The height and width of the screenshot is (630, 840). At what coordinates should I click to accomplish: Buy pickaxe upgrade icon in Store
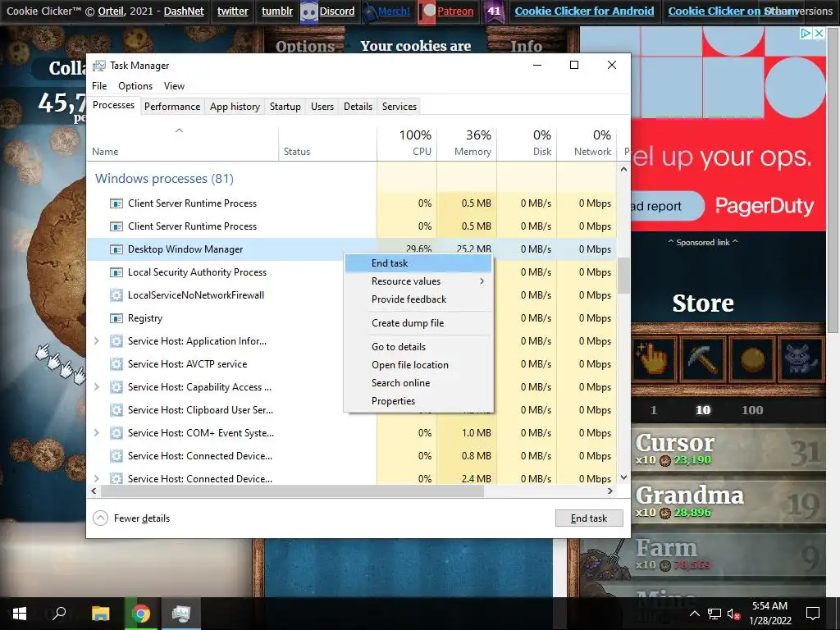coord(702,358)
